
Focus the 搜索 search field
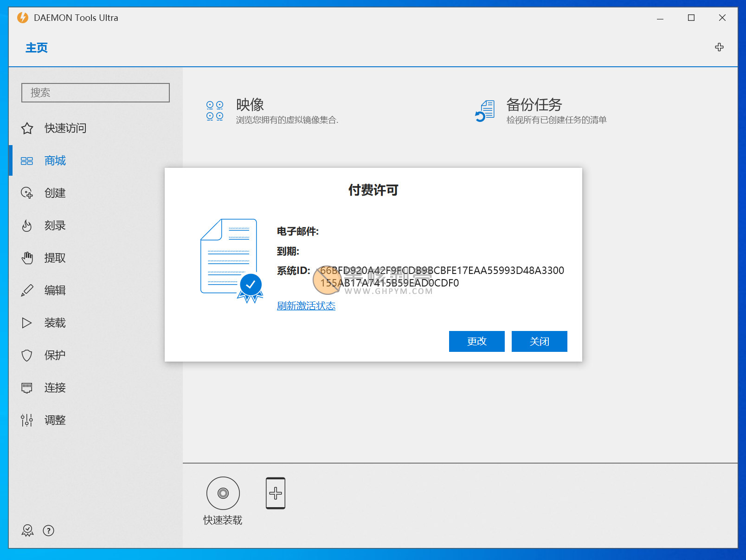pyautogui.click(x=96, y=93)
